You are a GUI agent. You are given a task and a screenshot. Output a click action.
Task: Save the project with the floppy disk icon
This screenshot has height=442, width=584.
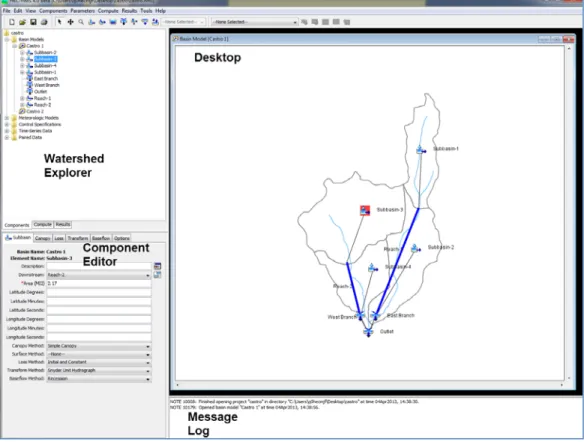click(33, 22)
